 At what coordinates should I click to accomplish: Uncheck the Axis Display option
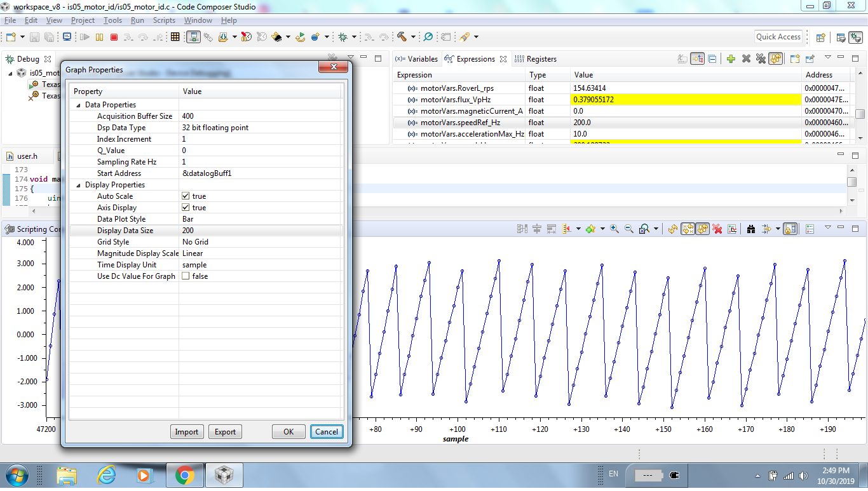coord(186,208)
